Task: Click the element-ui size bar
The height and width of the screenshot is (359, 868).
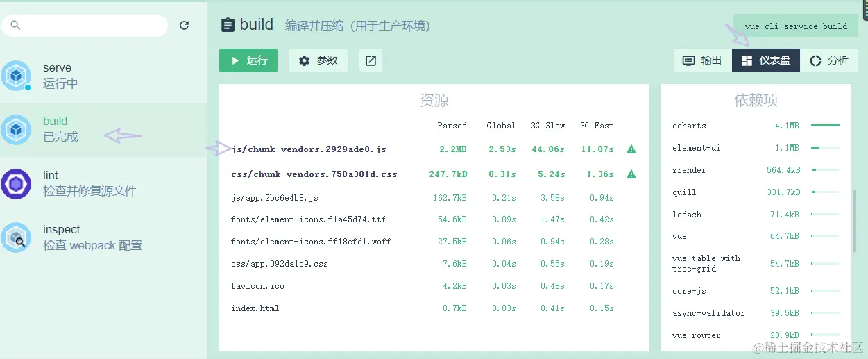Action: click(825, 148)
